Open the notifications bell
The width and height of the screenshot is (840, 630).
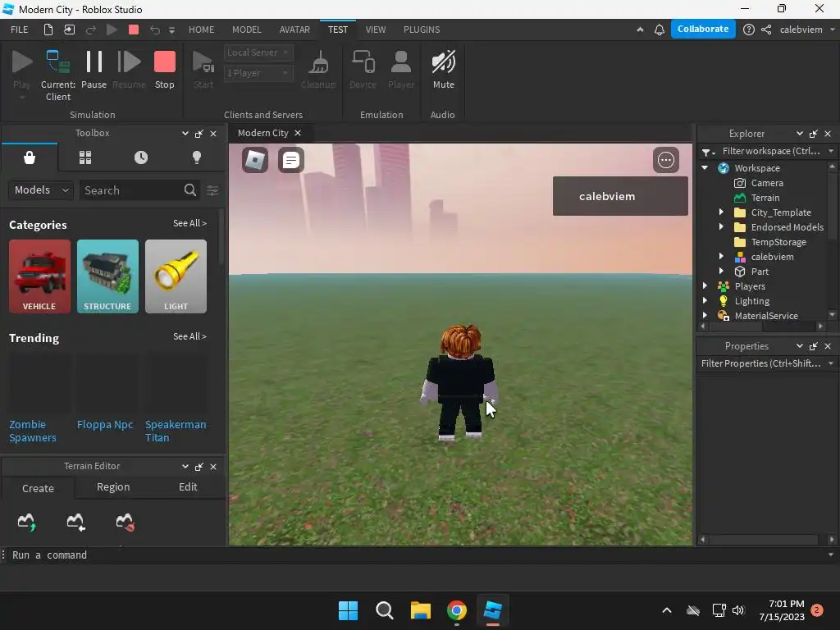click(x=660, y=30)
